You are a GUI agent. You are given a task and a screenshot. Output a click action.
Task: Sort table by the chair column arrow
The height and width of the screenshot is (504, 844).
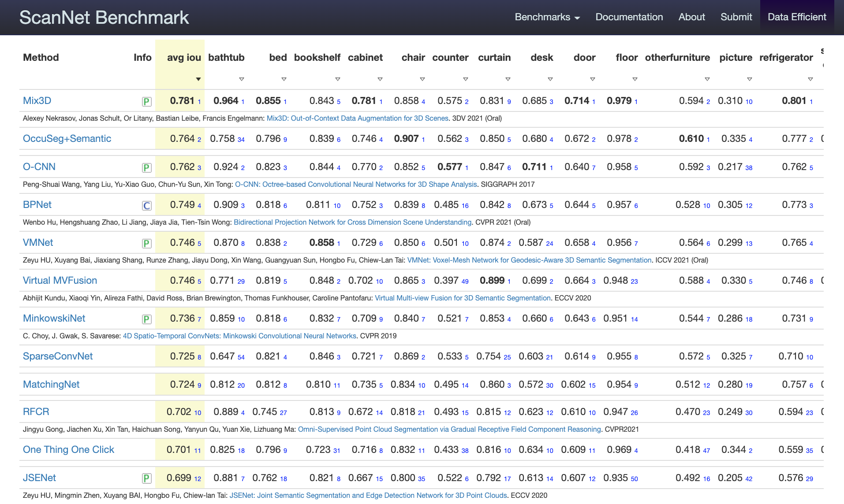pyautogui.click(x=422, y=79)
